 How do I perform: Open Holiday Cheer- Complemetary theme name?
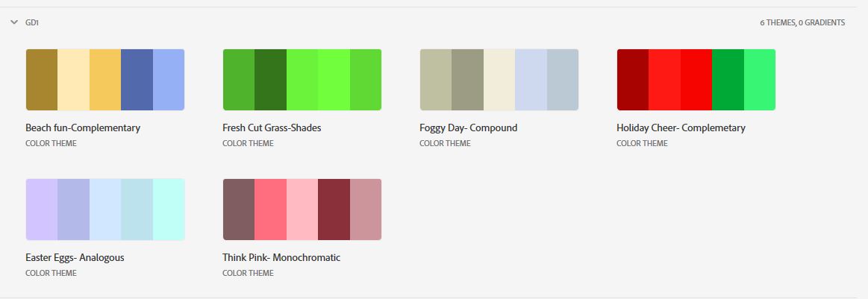point(681,128)
